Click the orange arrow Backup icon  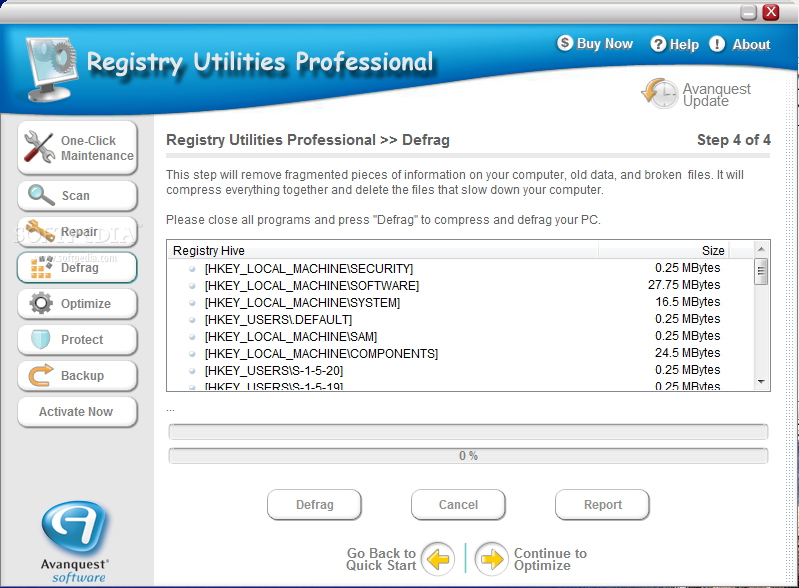(41, 375)
